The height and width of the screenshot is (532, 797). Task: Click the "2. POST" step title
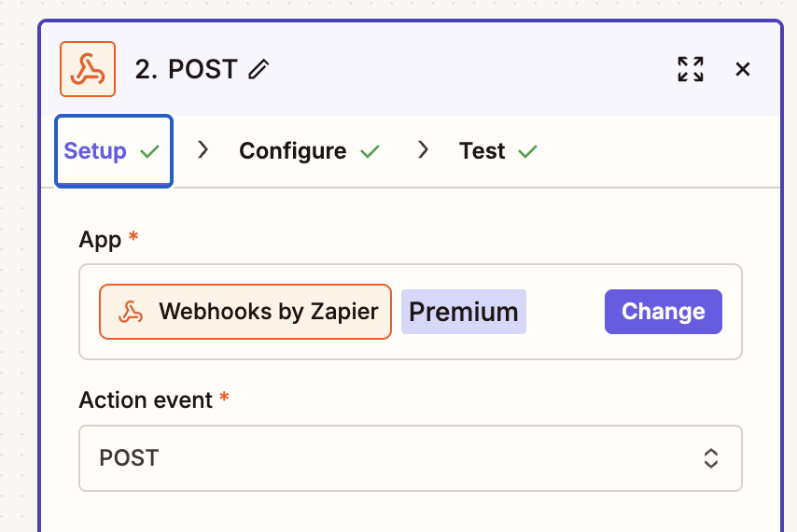click(186, 69)
